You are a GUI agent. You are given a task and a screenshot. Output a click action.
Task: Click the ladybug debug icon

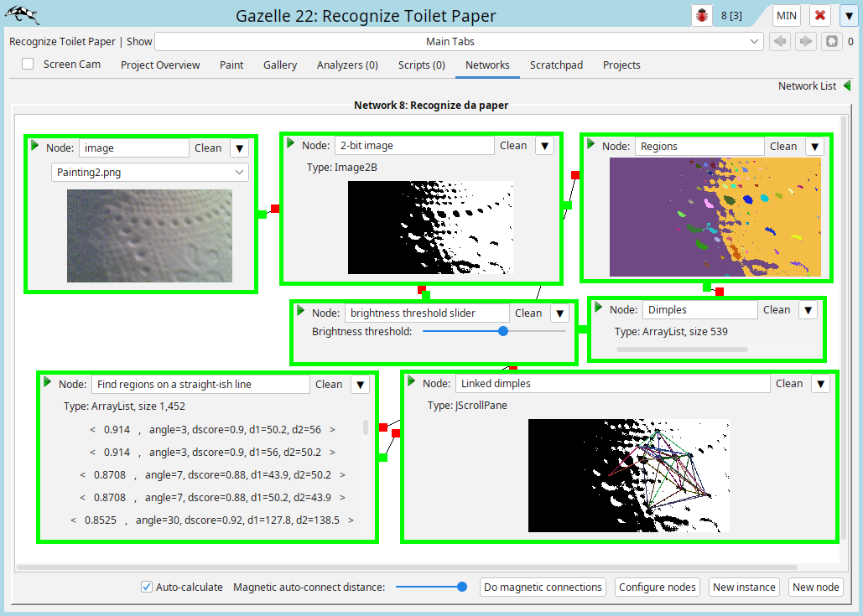pos(701,16)
